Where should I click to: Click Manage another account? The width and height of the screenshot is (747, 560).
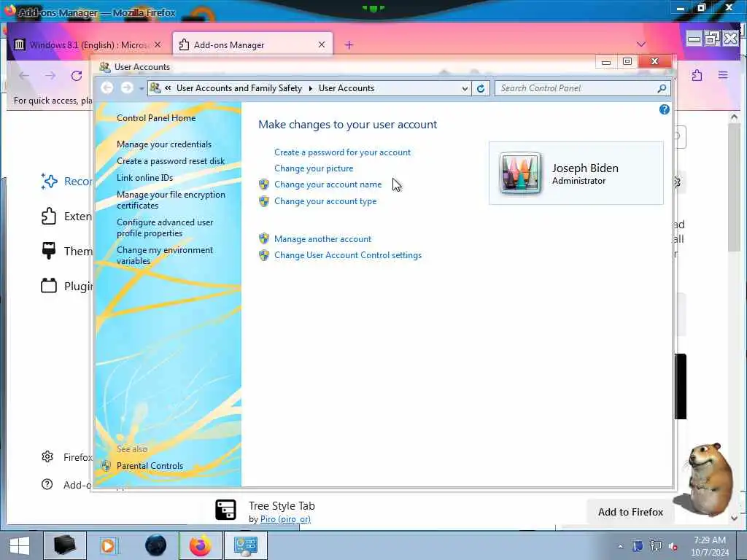pyautogui.click(x=322, y=239)
